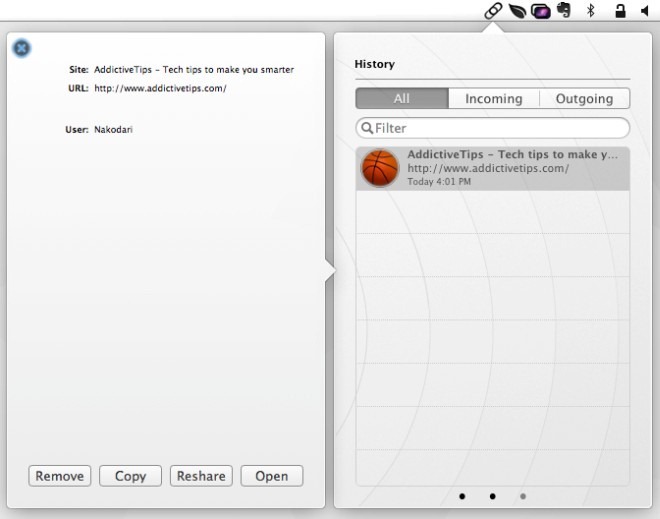Switch to the Incoming tab
This screenshot has height=519, width=660.
click(x=494, y=98)
